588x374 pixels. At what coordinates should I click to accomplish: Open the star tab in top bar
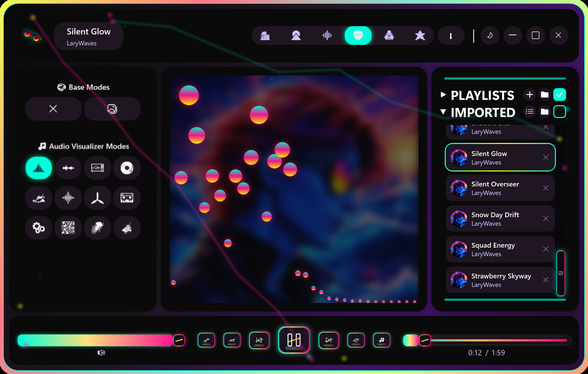tap(420, 35)
